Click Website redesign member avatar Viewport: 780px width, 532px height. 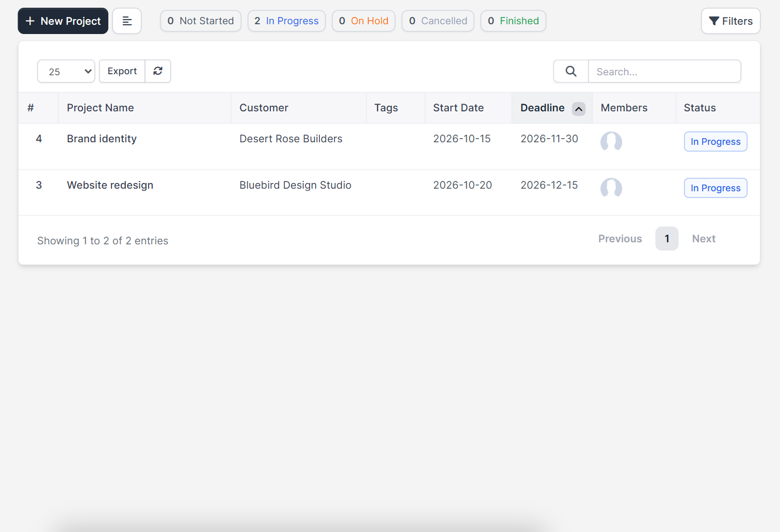pyautogui.click(x=611, y=188)
